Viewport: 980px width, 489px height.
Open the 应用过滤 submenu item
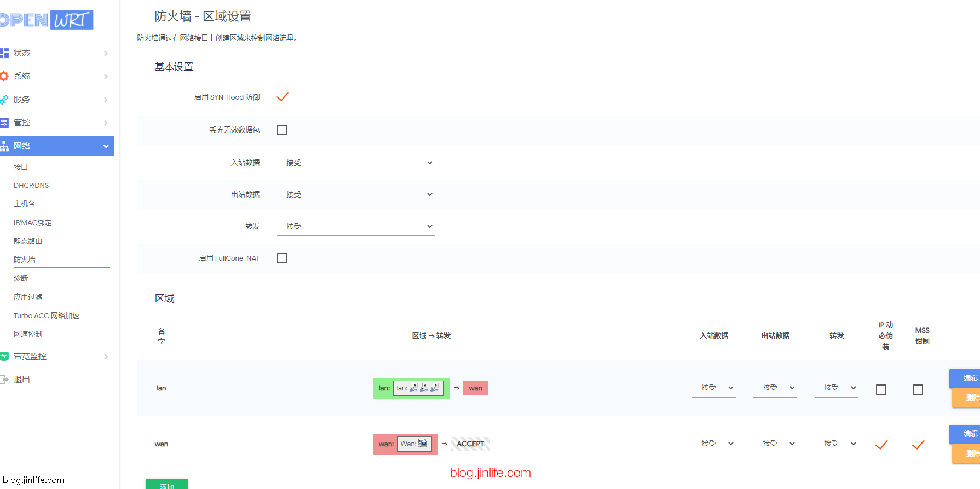(28, 297)
